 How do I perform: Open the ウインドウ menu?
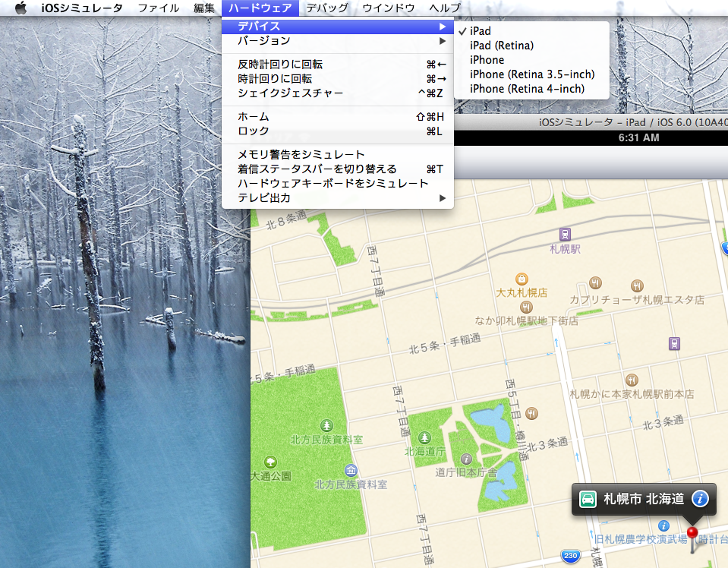click(388, 8)
